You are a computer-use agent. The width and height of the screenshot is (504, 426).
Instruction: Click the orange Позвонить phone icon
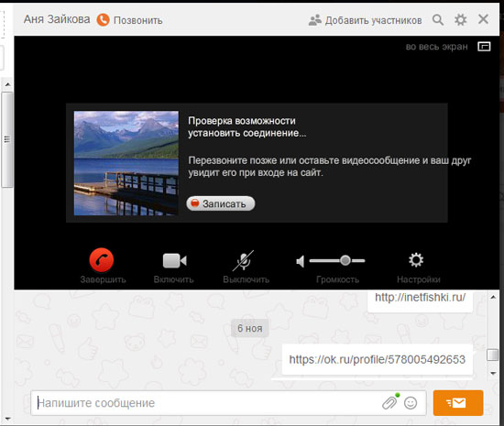pos(104,20)
